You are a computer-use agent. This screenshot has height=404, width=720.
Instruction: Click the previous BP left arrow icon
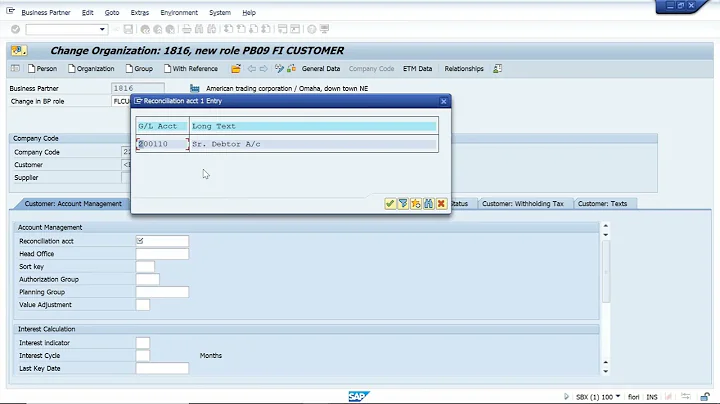251,69
